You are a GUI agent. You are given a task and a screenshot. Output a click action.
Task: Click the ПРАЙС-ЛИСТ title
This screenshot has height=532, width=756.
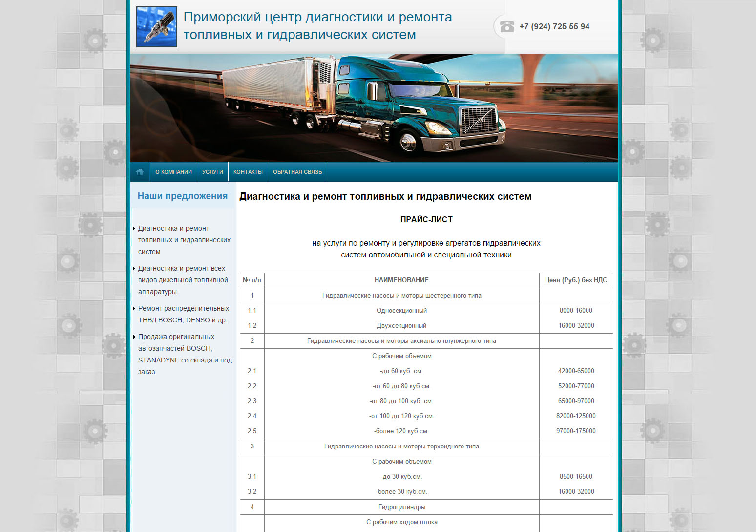[x=426, y=219]
